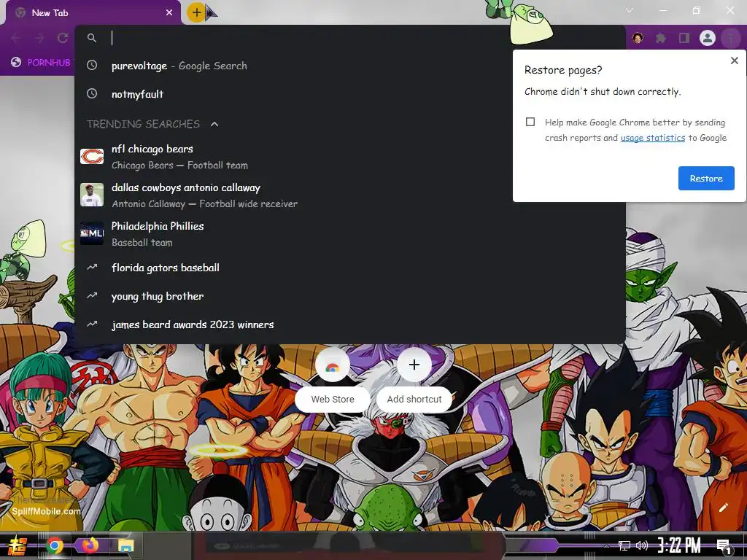The height and width of the screenshot is (560, 747).
Task: Select the purevoltage Google Search suggestion
Action: point(349,66)
